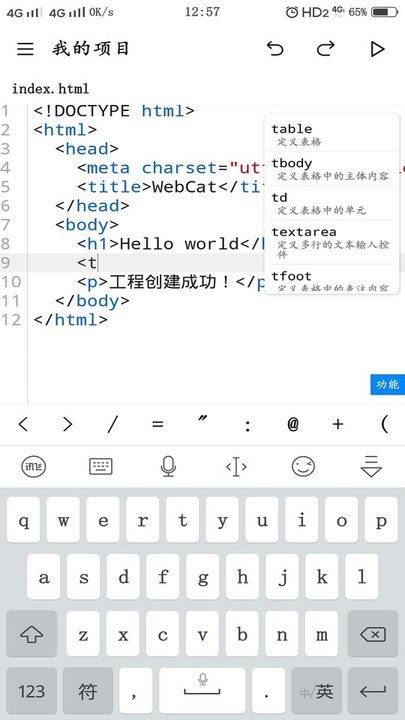Tap the 'q' key
Screen dimensions: 405x720
tap(23, 520)
